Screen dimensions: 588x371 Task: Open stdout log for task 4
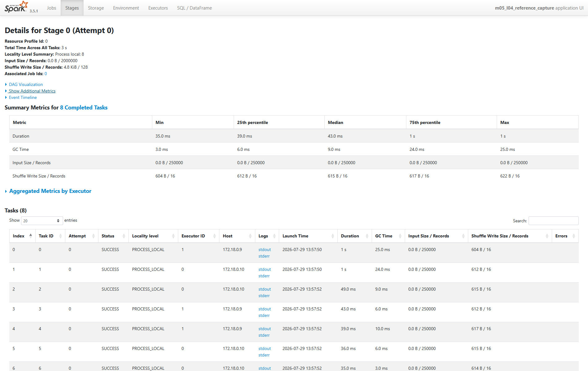265,329
